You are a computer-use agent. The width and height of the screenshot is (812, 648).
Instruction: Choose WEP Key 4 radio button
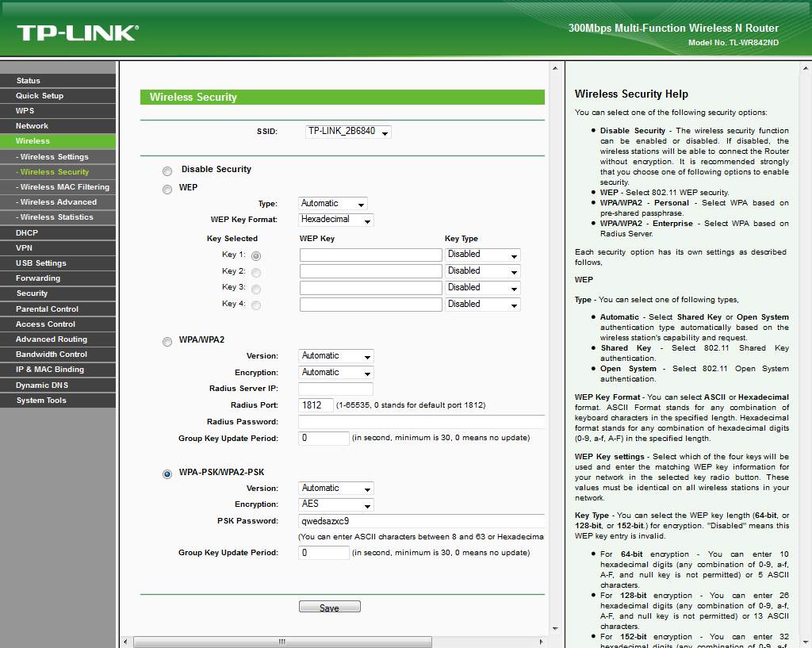(256, 305)
